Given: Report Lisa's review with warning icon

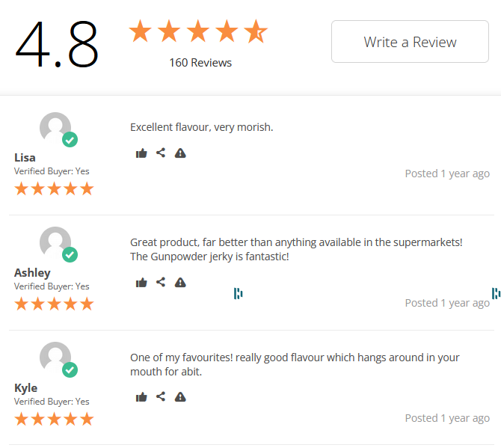Looking at the screenshot, I should (x=180, y=153).
